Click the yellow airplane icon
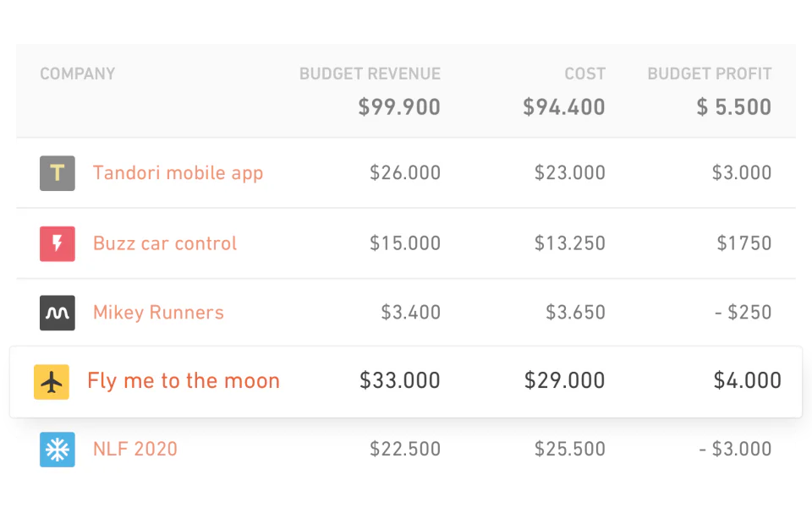 [x=52, y=381]
